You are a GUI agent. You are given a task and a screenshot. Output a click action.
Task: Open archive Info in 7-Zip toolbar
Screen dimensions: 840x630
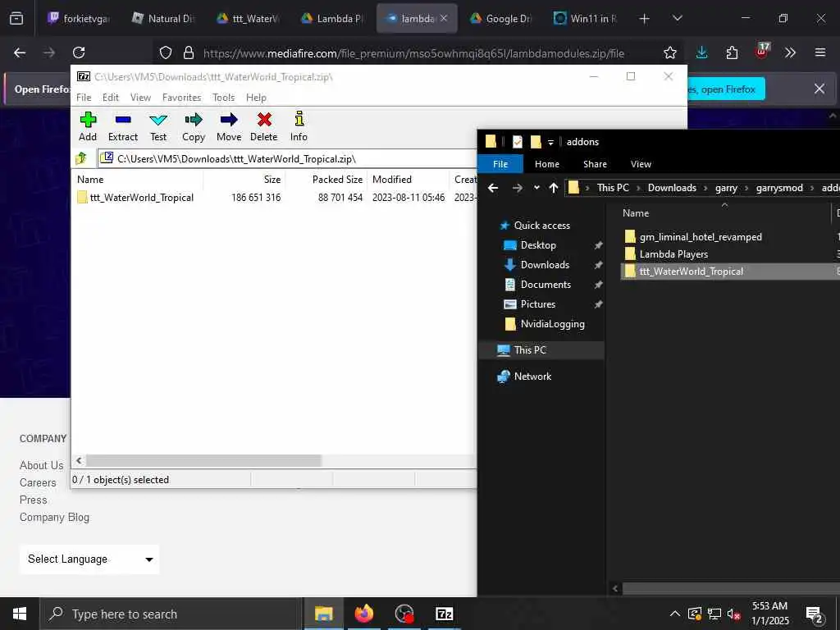point(299,126)
